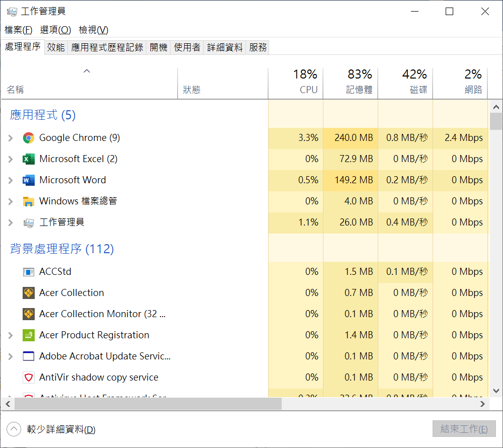The image size is (503, 448).
Task: Collapse details with the 較少詳細資料 arrow
Action: click(14, 429)
